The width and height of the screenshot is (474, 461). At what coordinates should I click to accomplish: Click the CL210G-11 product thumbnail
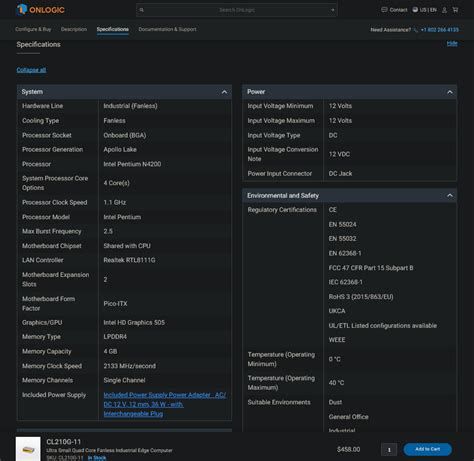(28, 449)
